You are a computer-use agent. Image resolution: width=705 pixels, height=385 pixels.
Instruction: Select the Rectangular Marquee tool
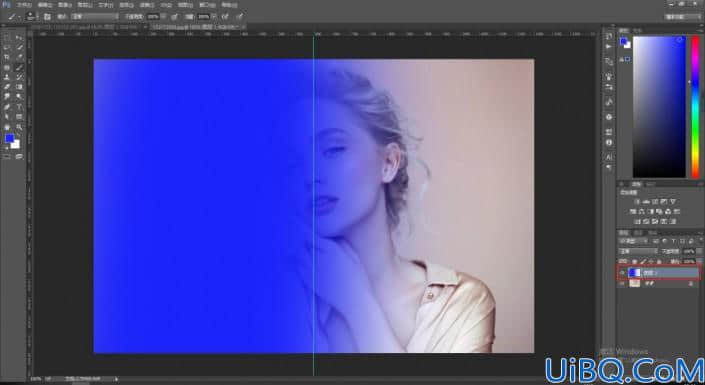coord(7,37)
